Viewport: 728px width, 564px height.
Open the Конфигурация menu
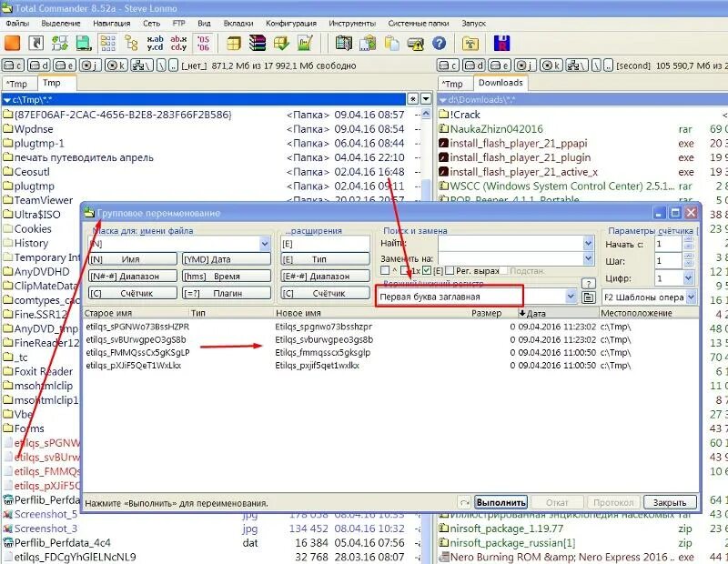coord(291,23)
